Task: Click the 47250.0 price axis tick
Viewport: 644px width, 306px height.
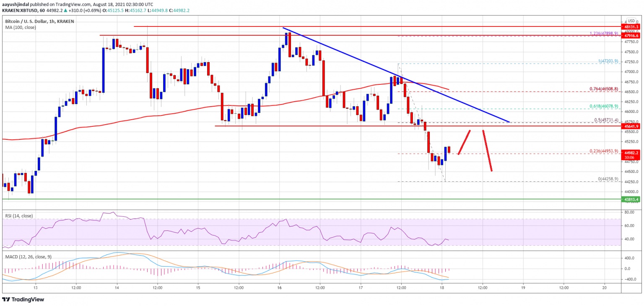Action: [632, 62]
